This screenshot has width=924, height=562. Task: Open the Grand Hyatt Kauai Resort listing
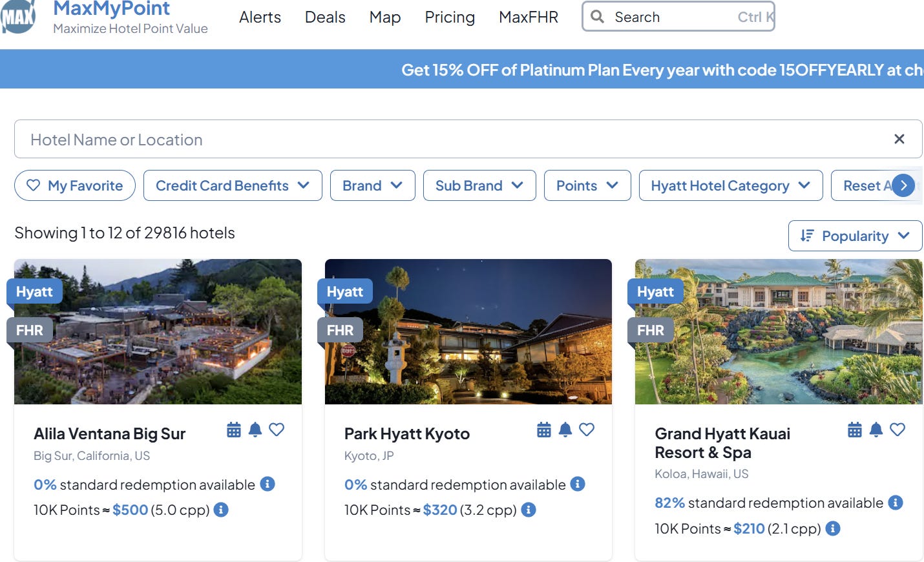pos(722,443)
